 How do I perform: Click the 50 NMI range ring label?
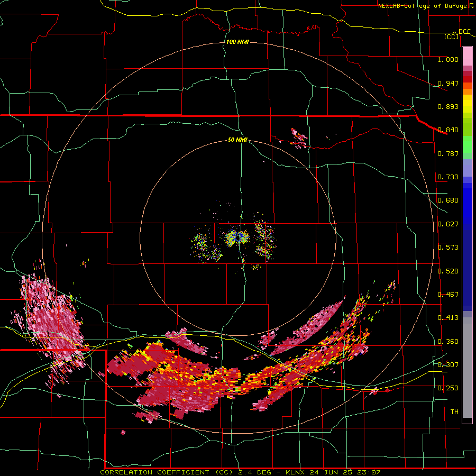click(237, 140)
